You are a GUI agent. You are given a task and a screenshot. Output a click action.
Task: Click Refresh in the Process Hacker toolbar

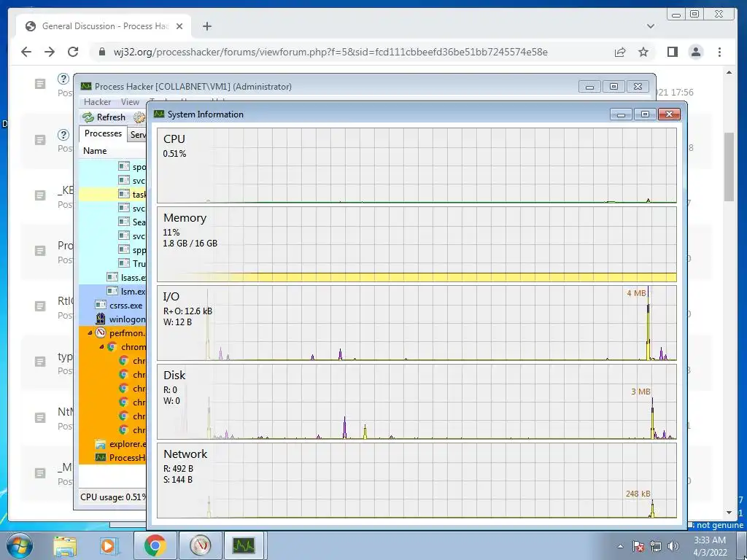pyautogui.click(x=104, y=117)
